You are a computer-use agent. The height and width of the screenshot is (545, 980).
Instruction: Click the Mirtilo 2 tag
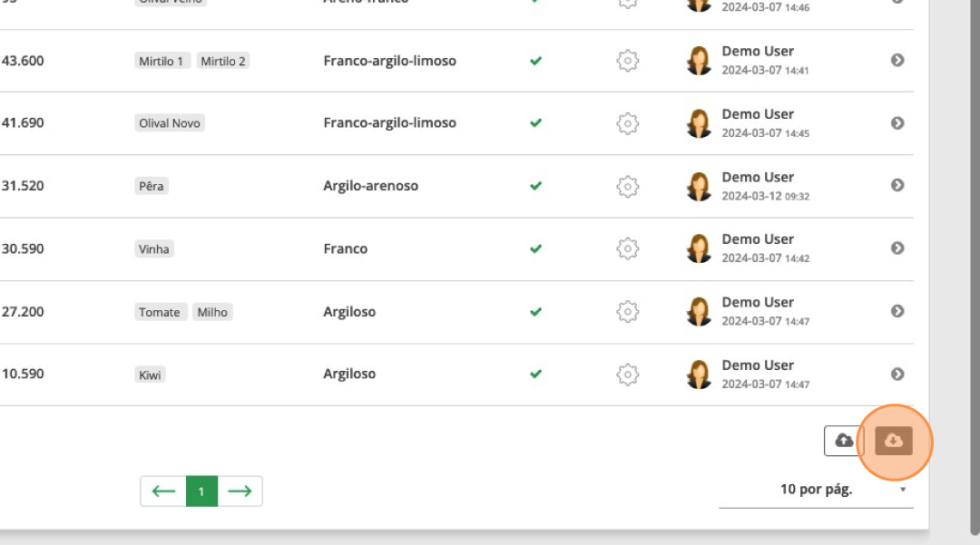click(x=222, y=61)
